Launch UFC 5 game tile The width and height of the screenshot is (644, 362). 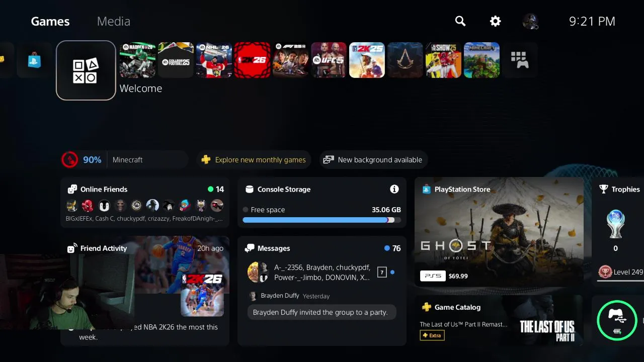click(329, 60)
